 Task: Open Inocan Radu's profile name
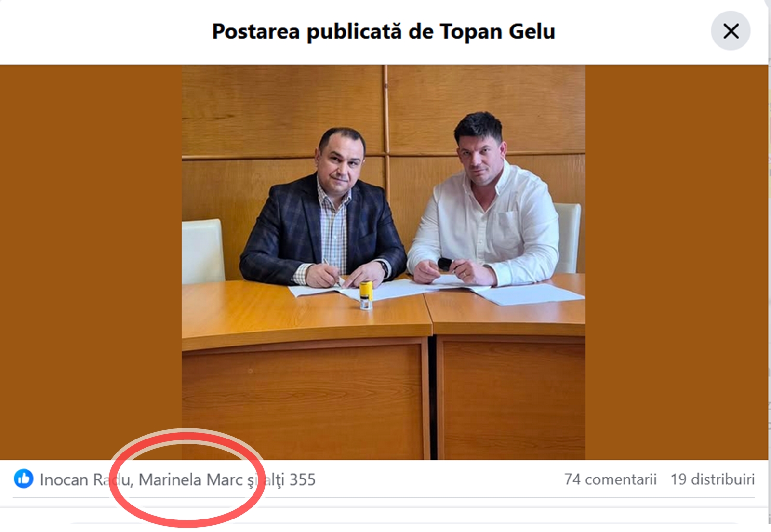(85, 479)
